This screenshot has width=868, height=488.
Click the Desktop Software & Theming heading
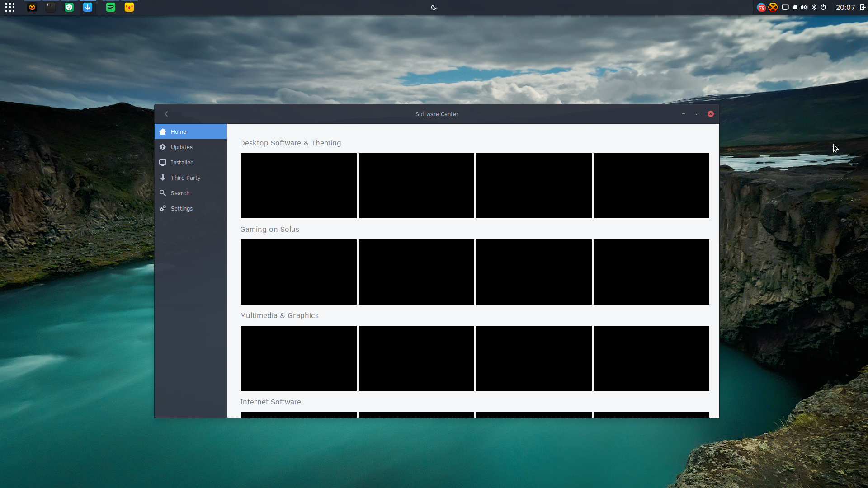pyautogui.click(x=290, y=143)
